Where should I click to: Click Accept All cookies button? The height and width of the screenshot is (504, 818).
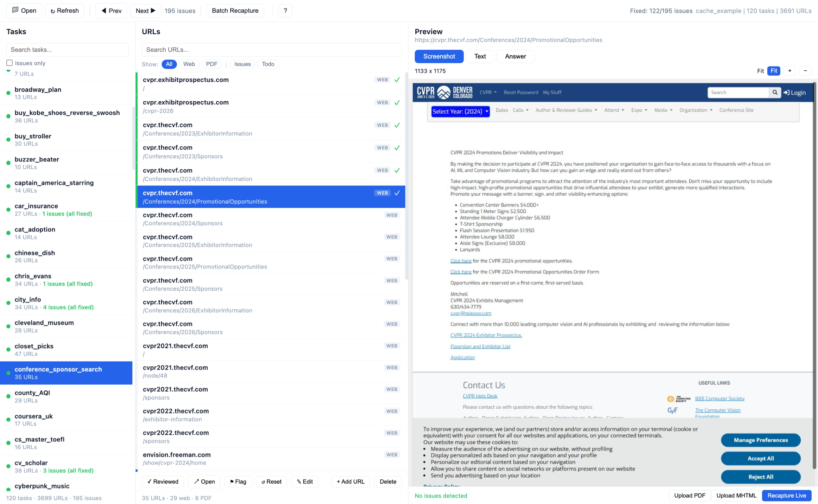tap(760, 458)
